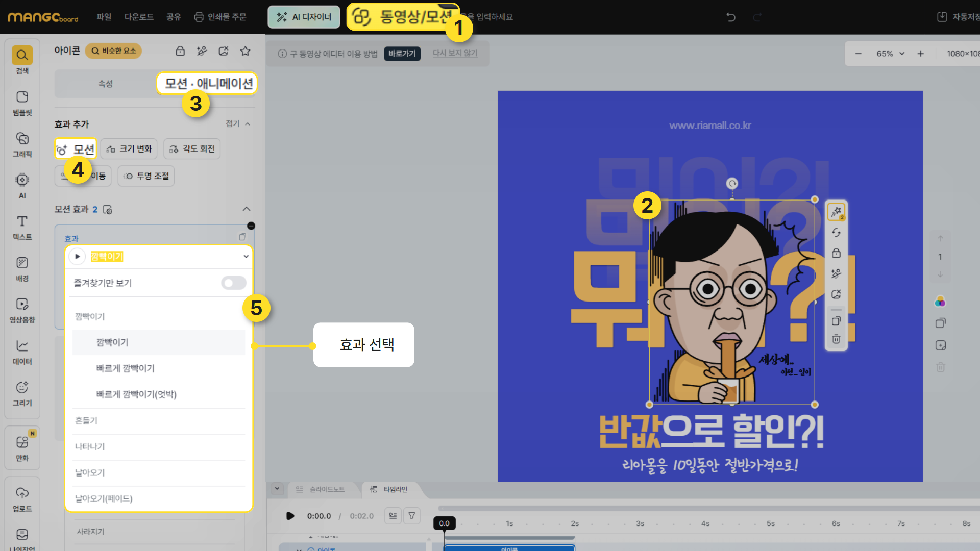Zoom in with the plus button

point(921,54)
